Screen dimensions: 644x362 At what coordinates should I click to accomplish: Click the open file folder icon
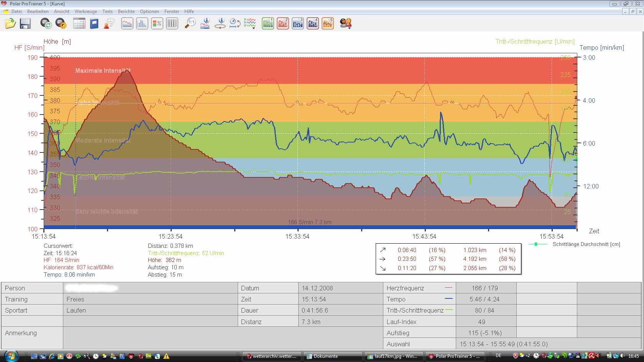tap(10, 24)
